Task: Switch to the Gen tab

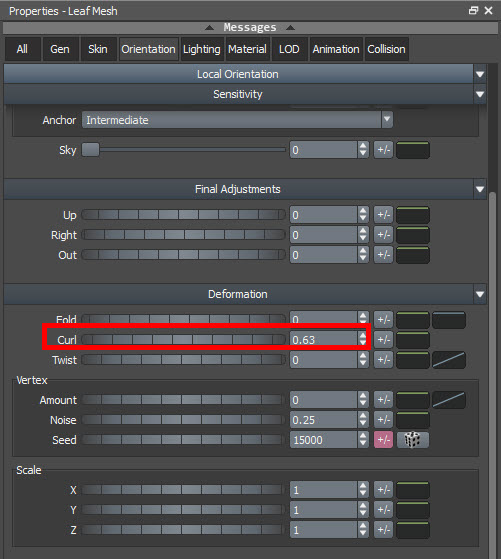Action: click(60, 49)
